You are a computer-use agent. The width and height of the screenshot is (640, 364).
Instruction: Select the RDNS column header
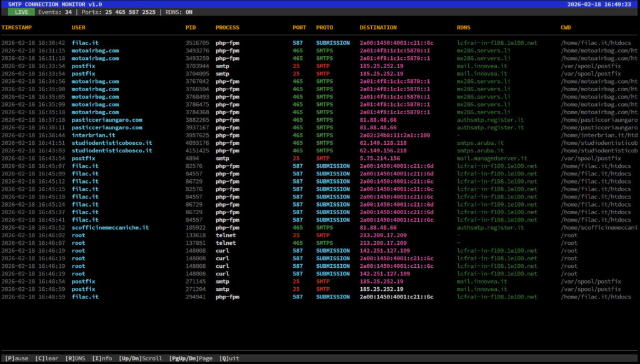pos(463,27)
